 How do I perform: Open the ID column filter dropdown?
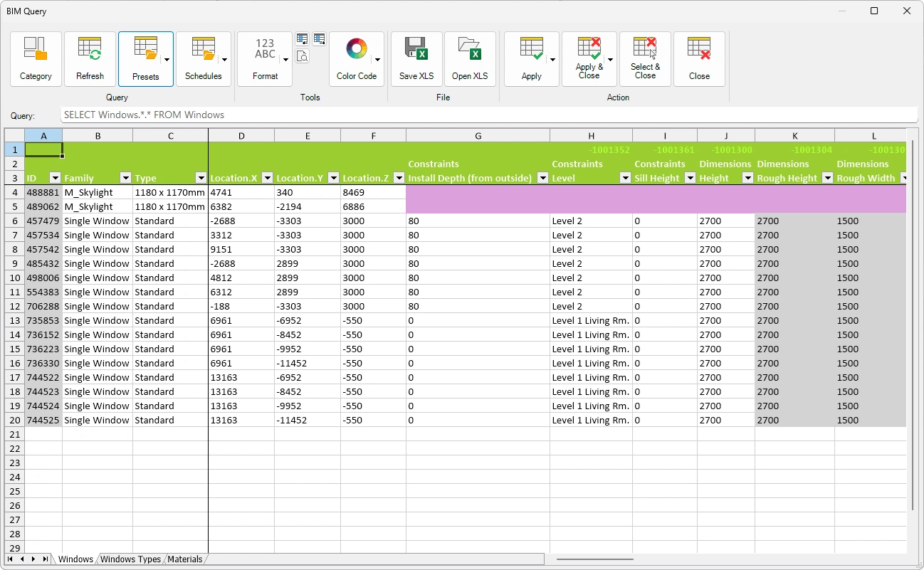coord(55,178)
